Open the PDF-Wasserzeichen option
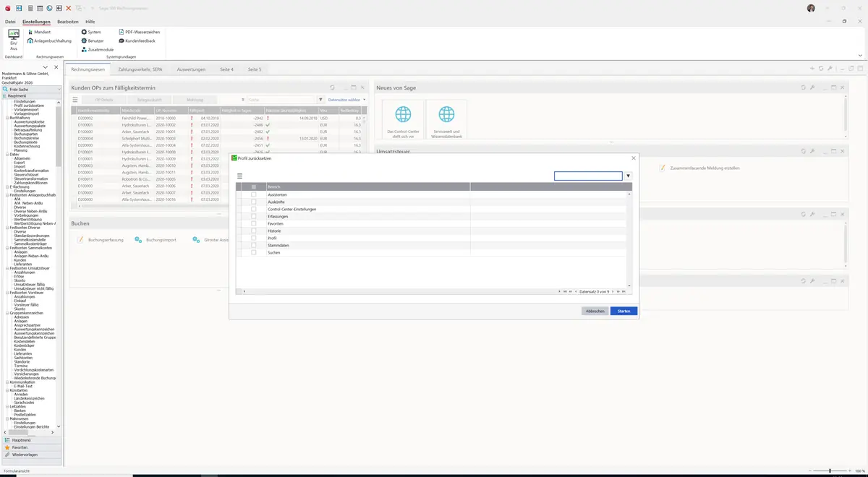The image size is (868, 477). (x=140, y=32)
